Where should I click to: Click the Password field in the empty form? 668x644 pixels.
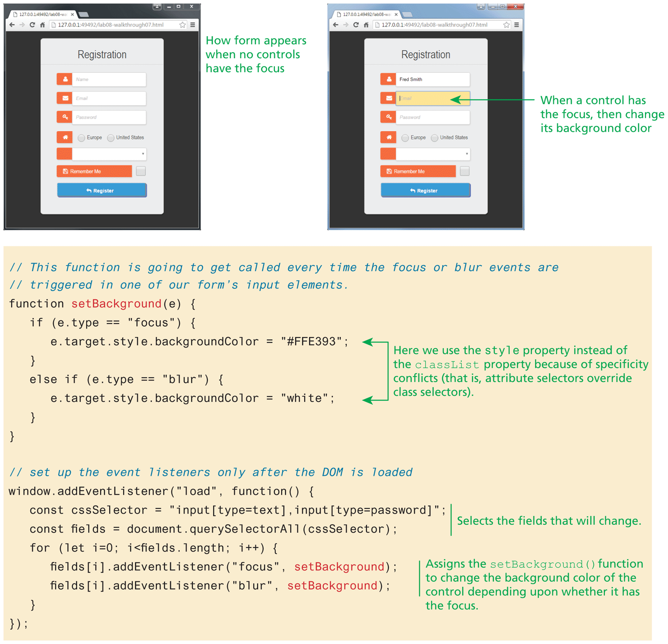click(109, 117)
